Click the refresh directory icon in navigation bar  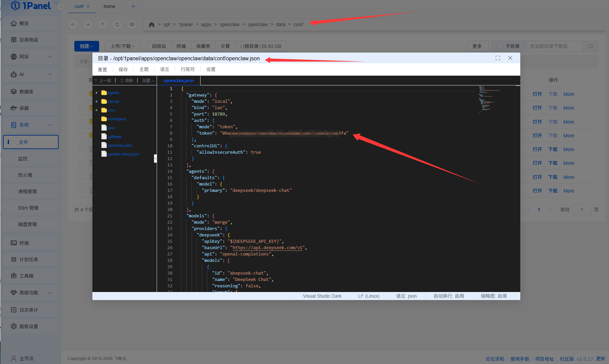click(x=117, y=24)
